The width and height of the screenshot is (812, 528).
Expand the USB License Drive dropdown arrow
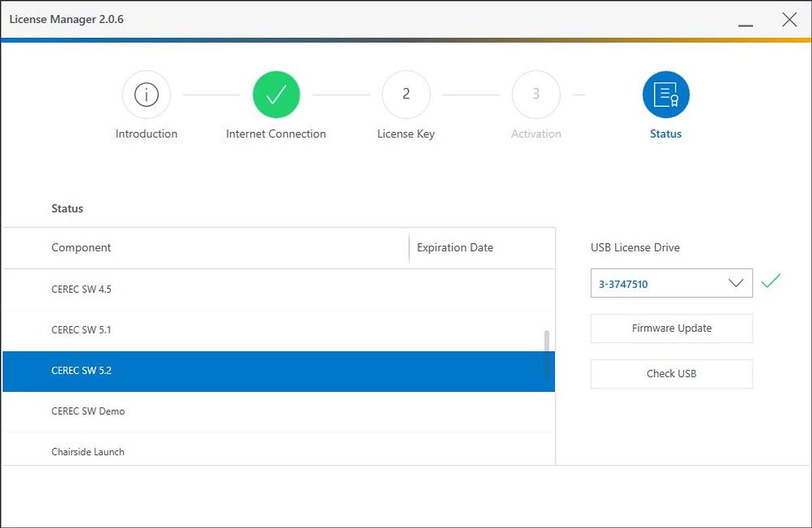click(736, 284)
